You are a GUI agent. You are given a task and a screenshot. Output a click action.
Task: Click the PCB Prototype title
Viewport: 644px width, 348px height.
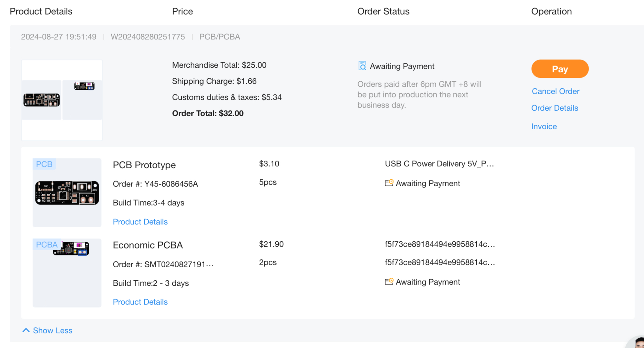144,165
